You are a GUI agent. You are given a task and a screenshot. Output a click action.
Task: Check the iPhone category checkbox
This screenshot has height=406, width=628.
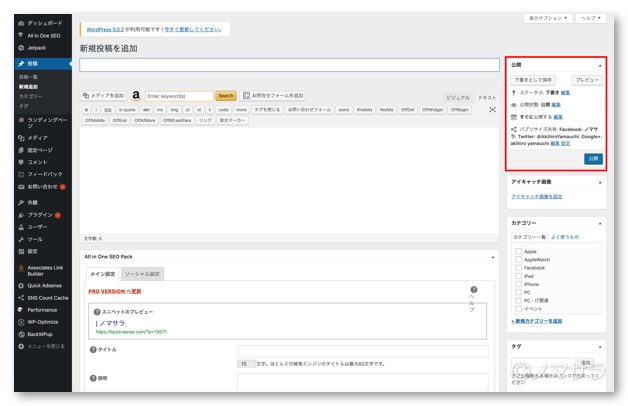[518, 284]
